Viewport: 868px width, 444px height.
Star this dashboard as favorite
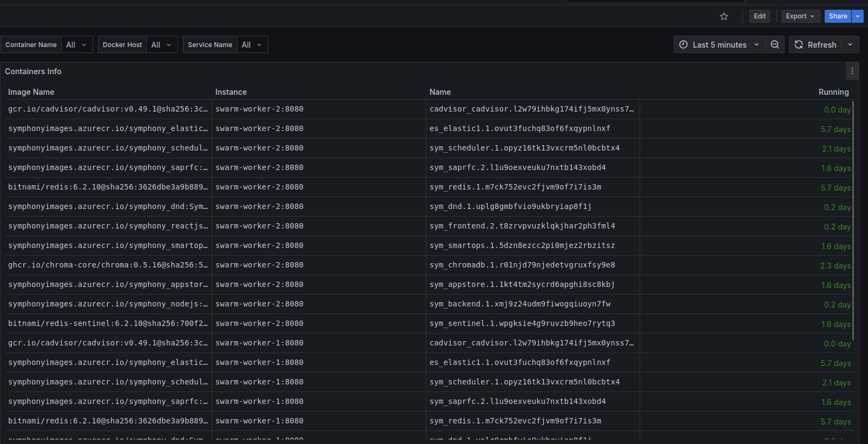pos(724,16)
